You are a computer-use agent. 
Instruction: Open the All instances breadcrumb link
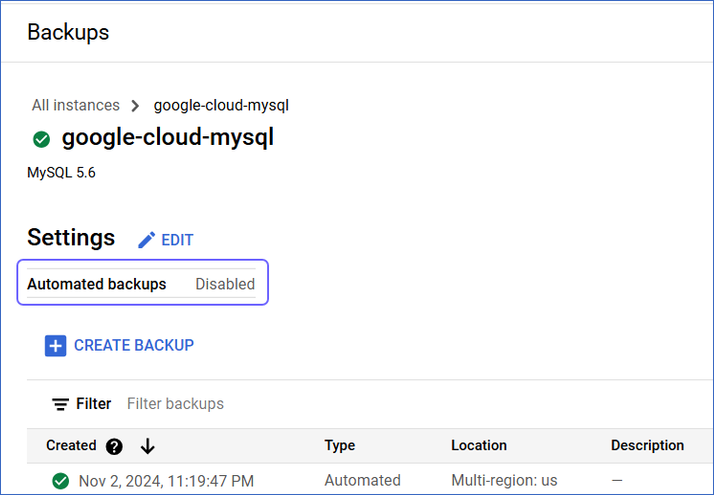click(x=76, y=105)
